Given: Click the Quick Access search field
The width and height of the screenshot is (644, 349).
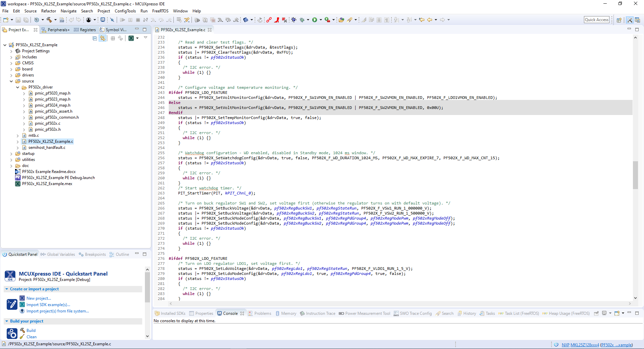Looking at the screenshot, I should 596,20.
